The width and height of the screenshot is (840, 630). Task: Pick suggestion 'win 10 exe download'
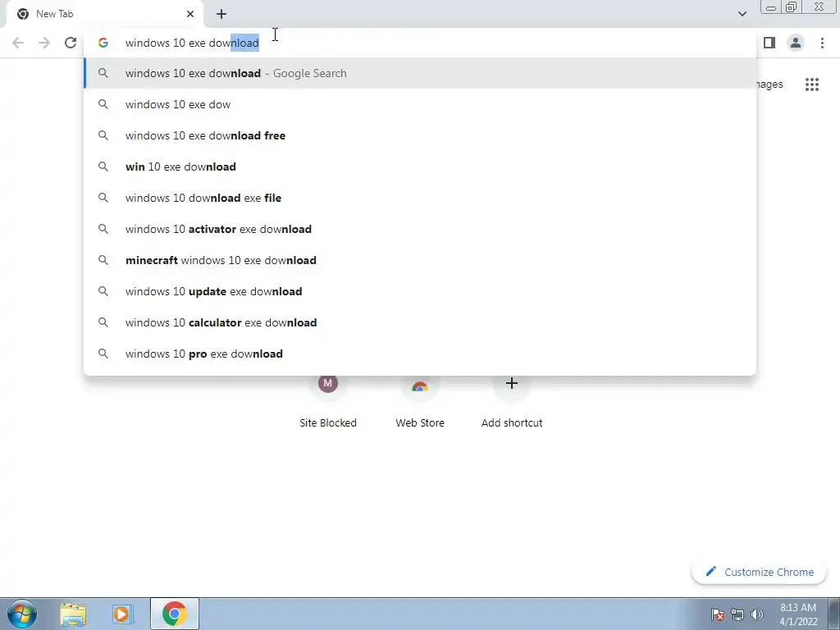click(x=420, y=167)
